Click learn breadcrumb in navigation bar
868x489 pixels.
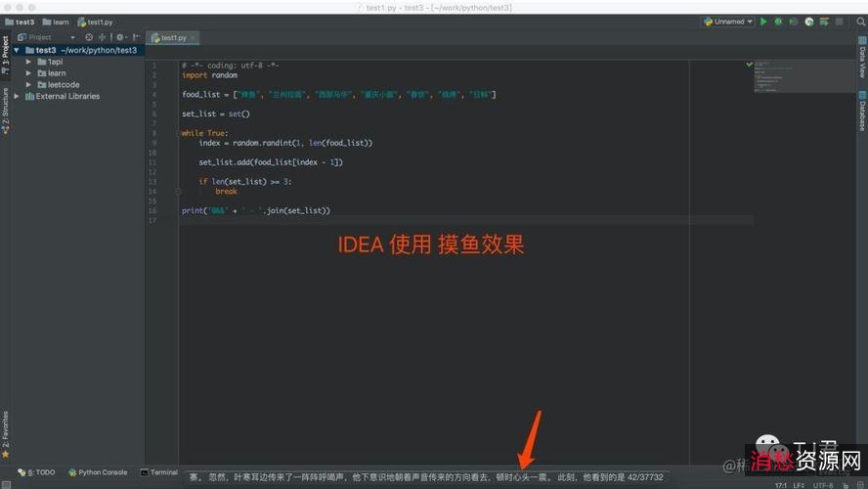pyautogui.click(x=56, y=22)
